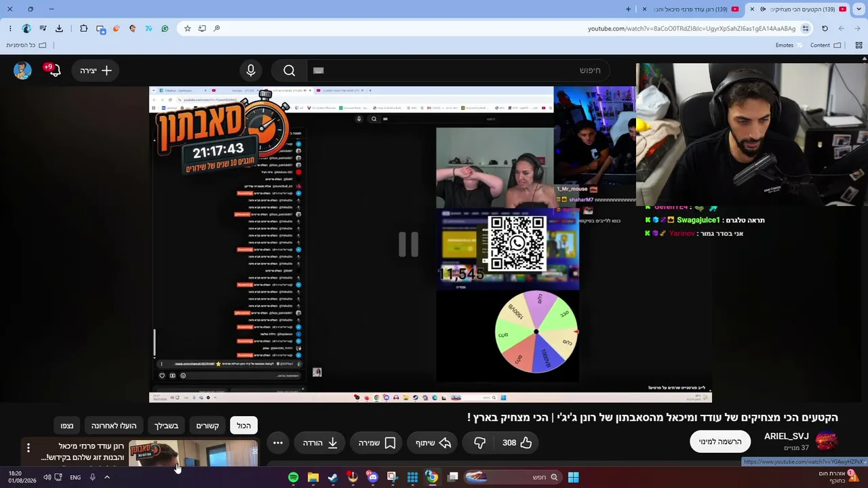The image size is (868, 488).
Task: Open the weather widget on taskbar
Action: tap(838, 477)
